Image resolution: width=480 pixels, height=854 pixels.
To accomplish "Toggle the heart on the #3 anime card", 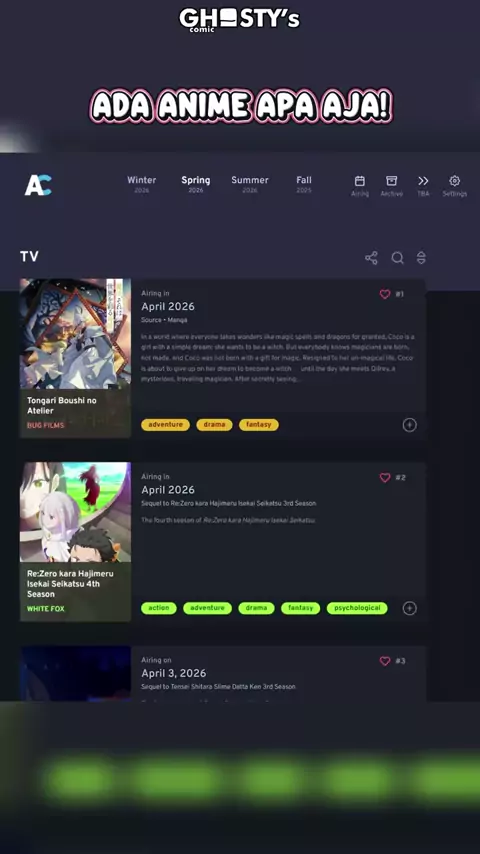I will tap(385, 661).
